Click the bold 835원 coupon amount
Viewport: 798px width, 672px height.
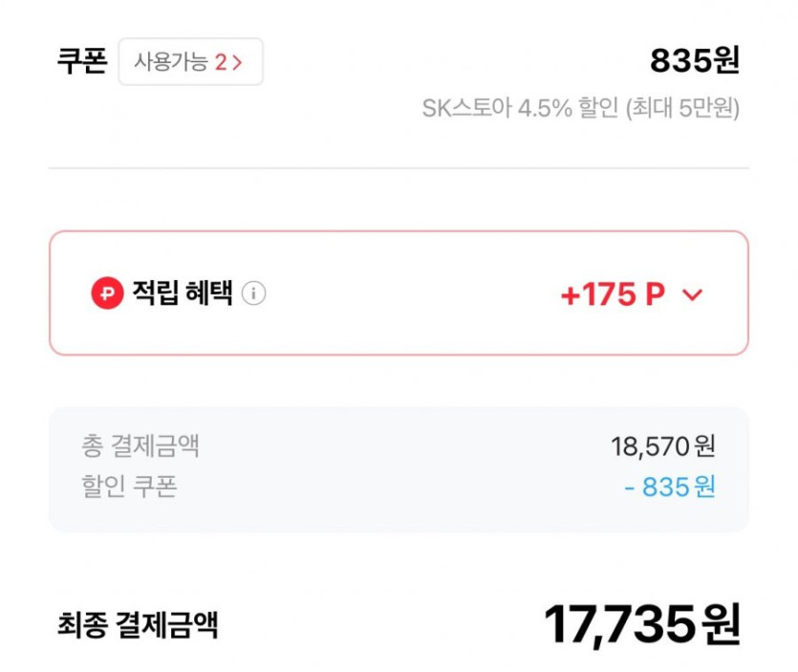tap(695, 61)
